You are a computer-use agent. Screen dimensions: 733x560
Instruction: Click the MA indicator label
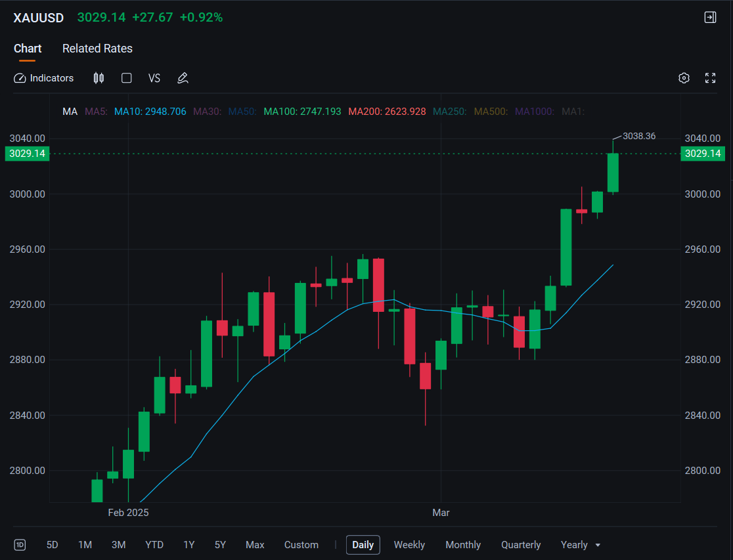pos(70,112)
